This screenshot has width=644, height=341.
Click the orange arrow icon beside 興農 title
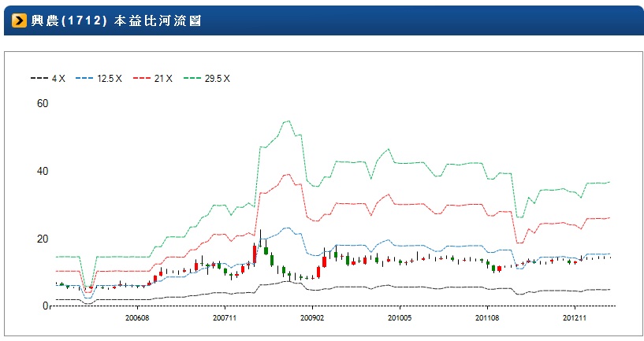click(19, 20)
